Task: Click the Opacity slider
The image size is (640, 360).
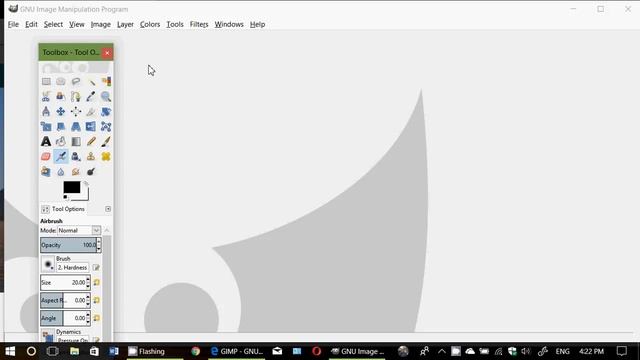Action: point(70,245)
